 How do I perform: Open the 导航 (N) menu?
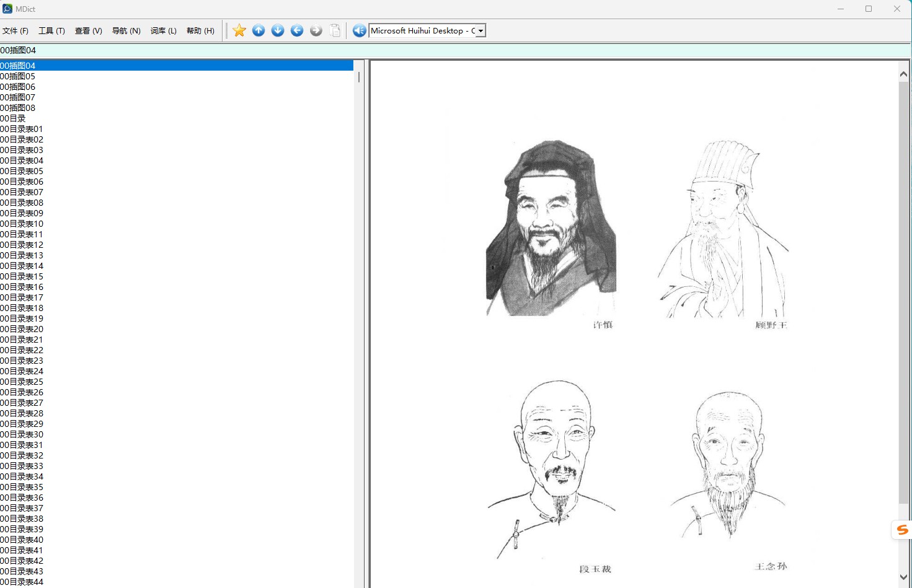click(126, 31)
